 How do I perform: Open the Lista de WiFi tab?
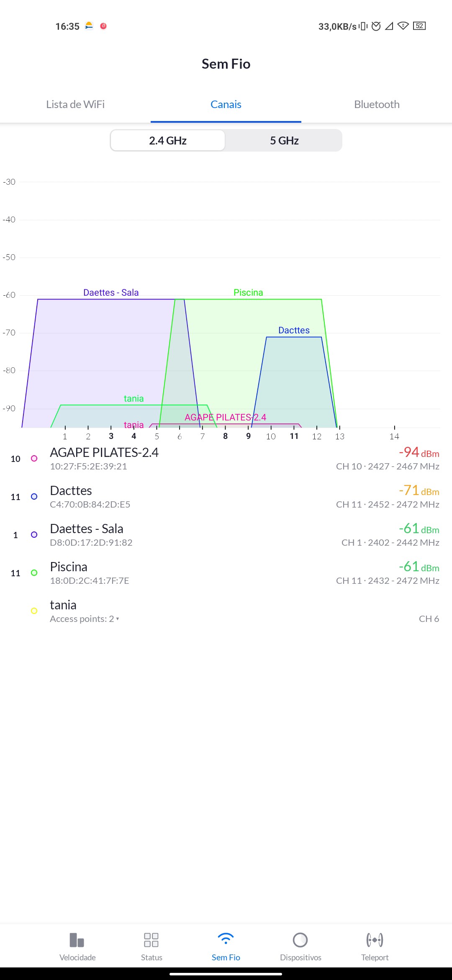[x=75, y=104]
